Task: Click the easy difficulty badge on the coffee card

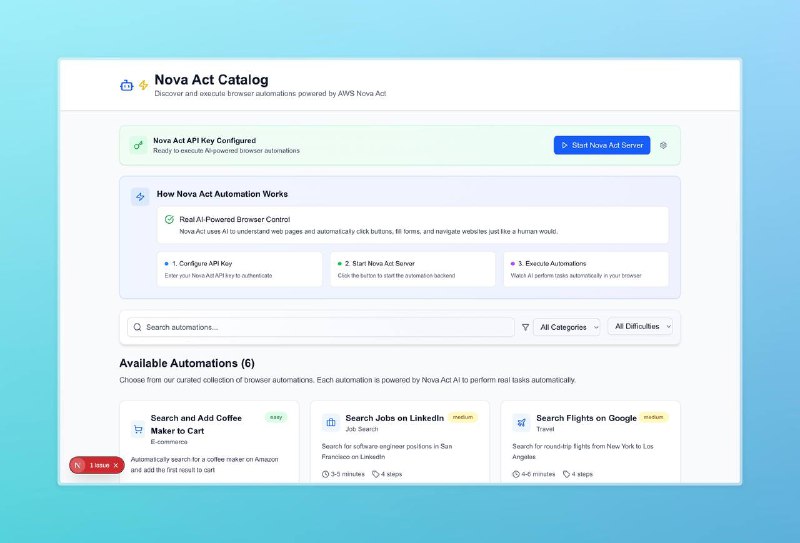Action: [x=276, y=417]
